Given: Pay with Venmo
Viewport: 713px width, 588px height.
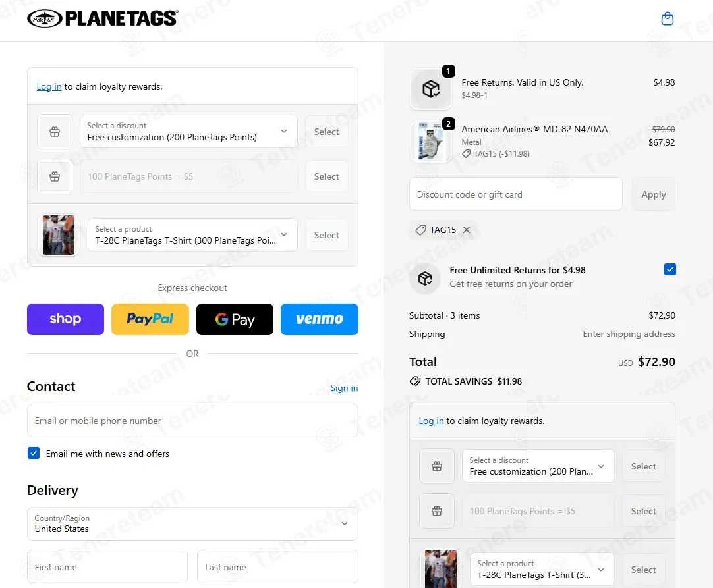Looking at the screenshot, I should (x=319, y=319).
